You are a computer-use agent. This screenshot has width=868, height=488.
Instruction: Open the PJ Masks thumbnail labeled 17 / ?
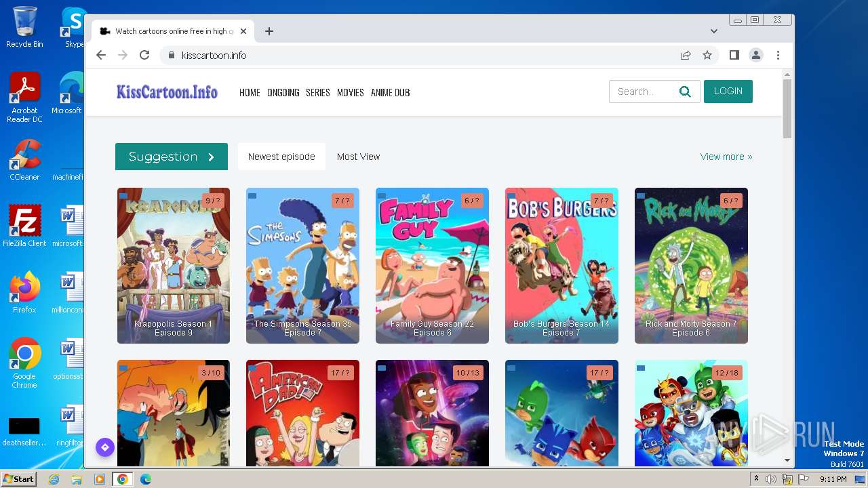pyautogui.click(x=561, y=413)
